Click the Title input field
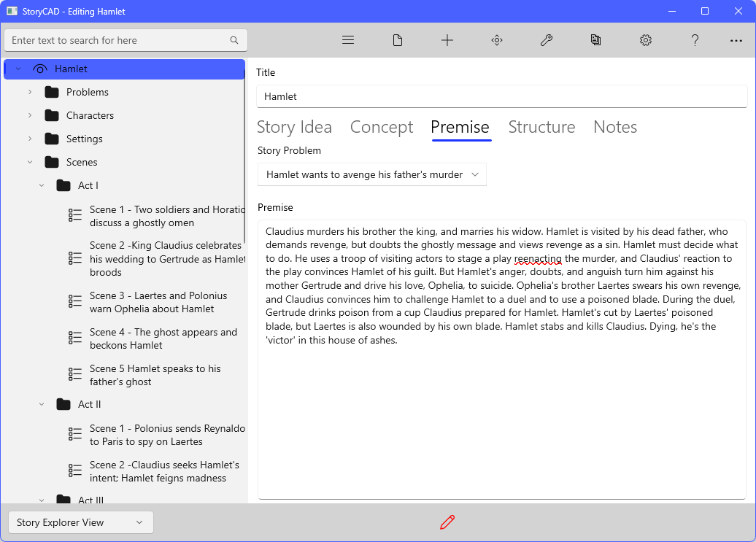The image size is (756, 542). (501, 96)
